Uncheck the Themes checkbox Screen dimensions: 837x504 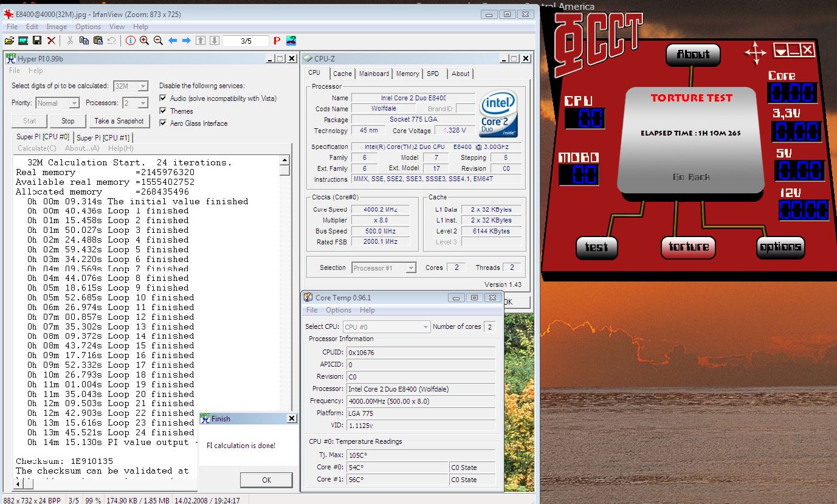pyautogui.click(x=163, y=111)
